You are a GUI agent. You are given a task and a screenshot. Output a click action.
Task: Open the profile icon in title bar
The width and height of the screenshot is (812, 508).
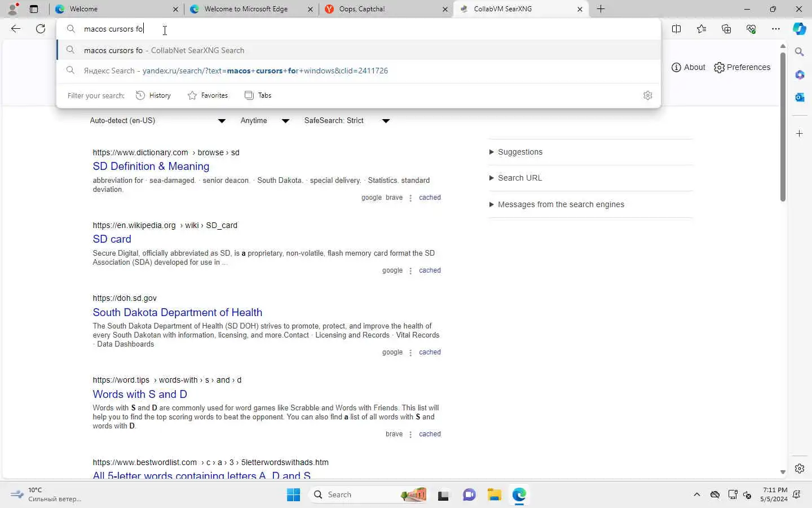(12, 9)
